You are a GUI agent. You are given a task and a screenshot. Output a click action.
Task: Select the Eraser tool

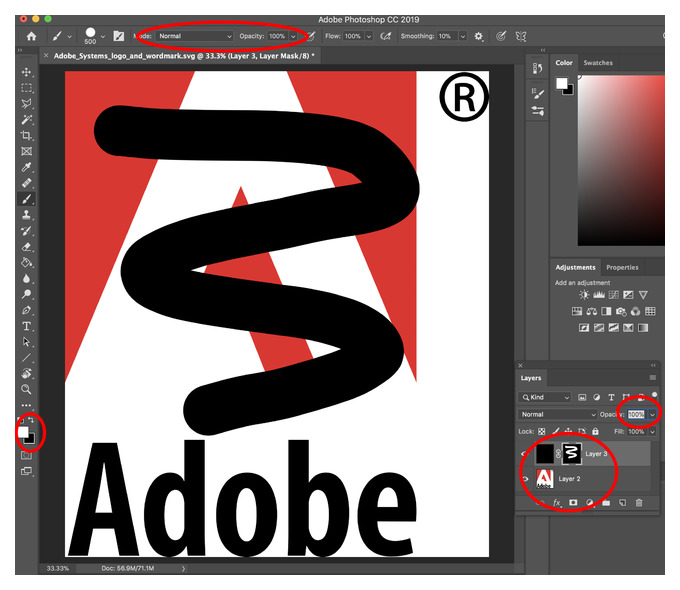click(26, 247)
